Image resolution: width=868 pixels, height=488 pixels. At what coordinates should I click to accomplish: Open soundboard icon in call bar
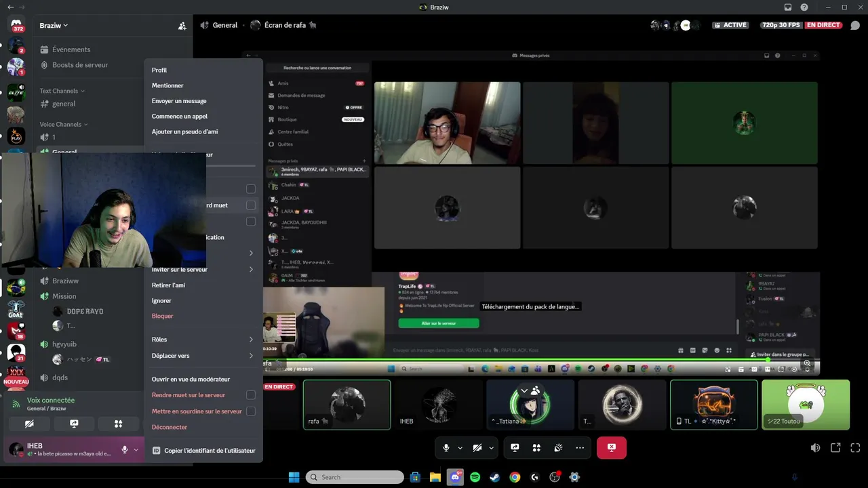pos(558,448)
